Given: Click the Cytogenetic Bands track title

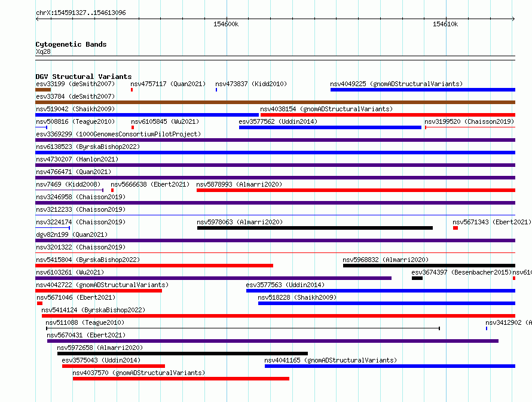Looking at the screenshot, I should [71, 44].
